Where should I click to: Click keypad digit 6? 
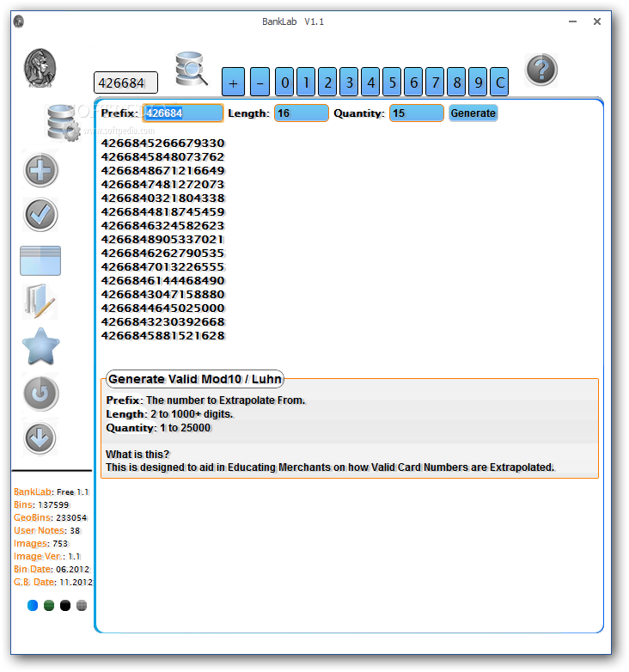413,82
